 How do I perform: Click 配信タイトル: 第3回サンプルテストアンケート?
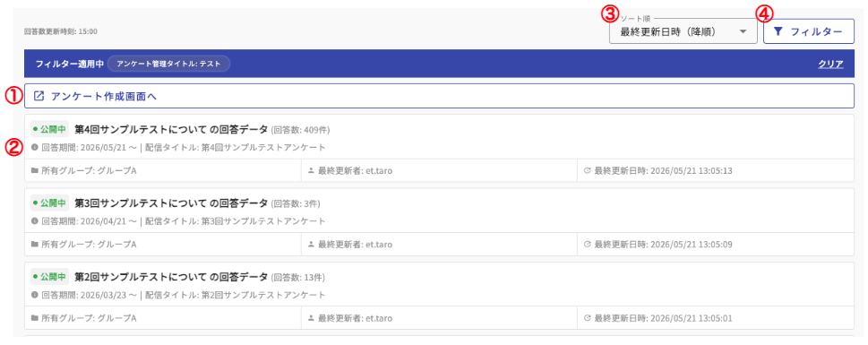(235, 221)
